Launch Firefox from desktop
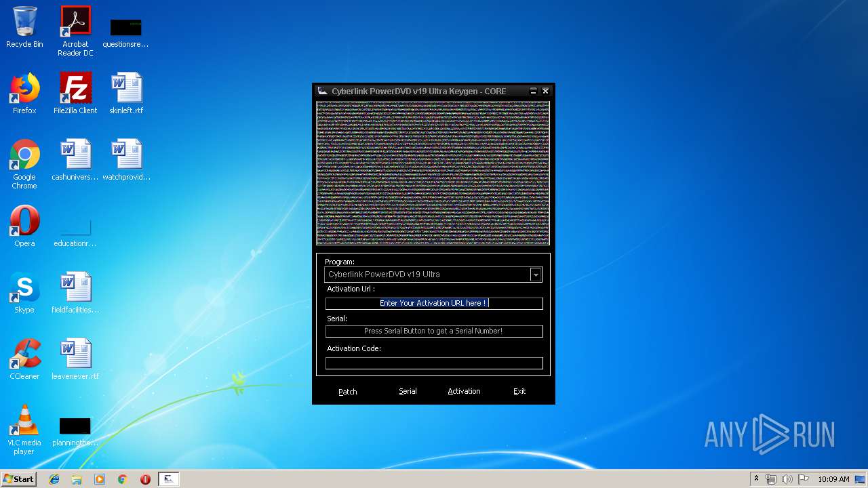The width and height of the screenshot is (868, 488). [x=24, y=94]
